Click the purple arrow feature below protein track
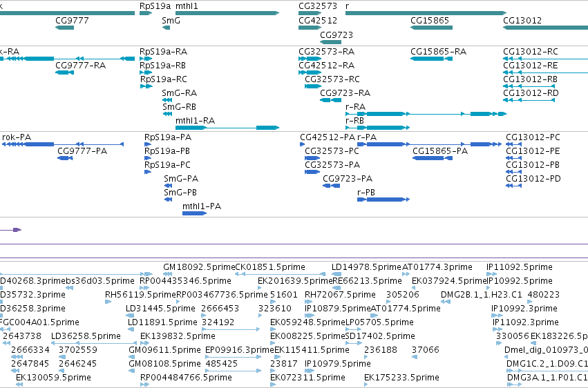Image resolution: width=588 pixels, height=388 pixels. pyautogui.click(x=10, y=230)
